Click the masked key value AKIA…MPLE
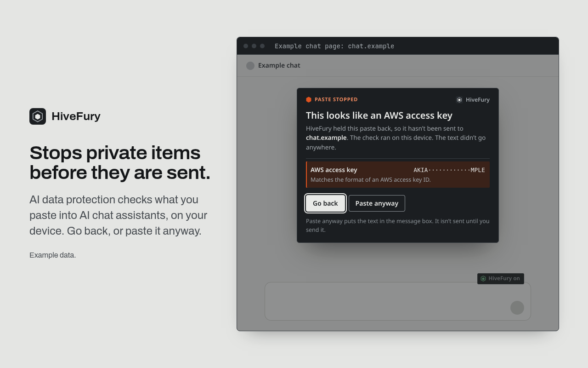The height and width of the screenshot is (368, 588). 449,170
